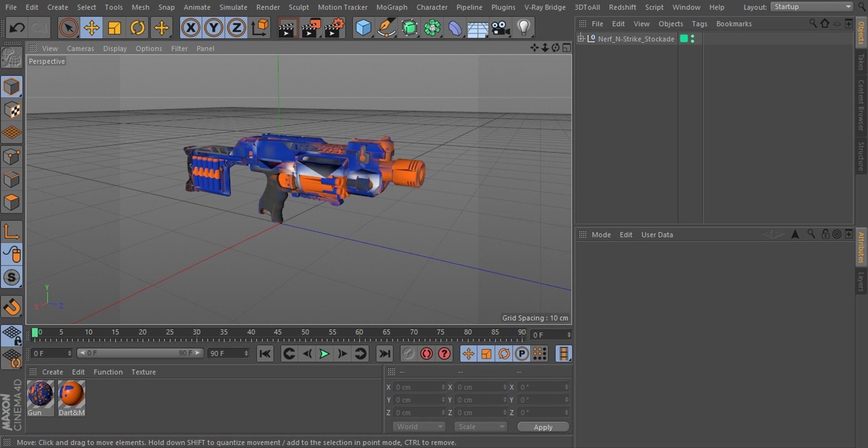Image resolution: width=868 pixels, height=448 pixels.
Task: Select the Move tool in top toolbar
Action: (x=91, y=28)
